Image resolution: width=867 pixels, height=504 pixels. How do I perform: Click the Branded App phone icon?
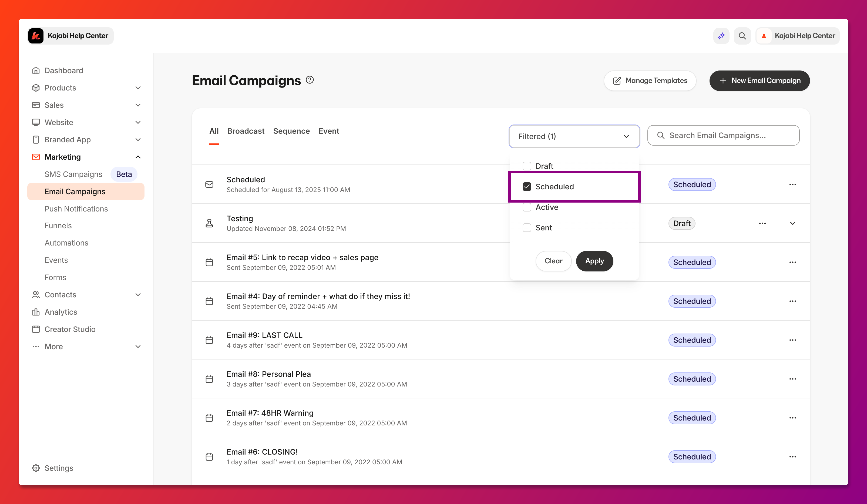pyautogui.click(x=36, y=139)
